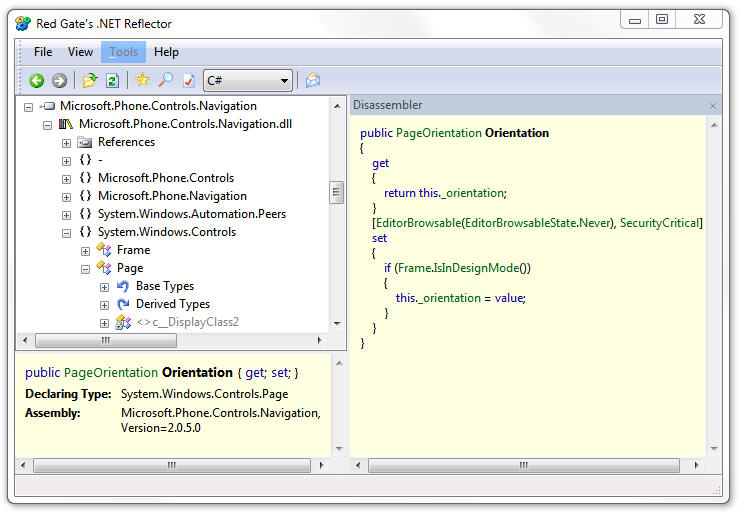Collapse the Microsoft.Phone.Controls.Navigation.dll node
The image size is (740, 513).
click(x=47, y=125)
